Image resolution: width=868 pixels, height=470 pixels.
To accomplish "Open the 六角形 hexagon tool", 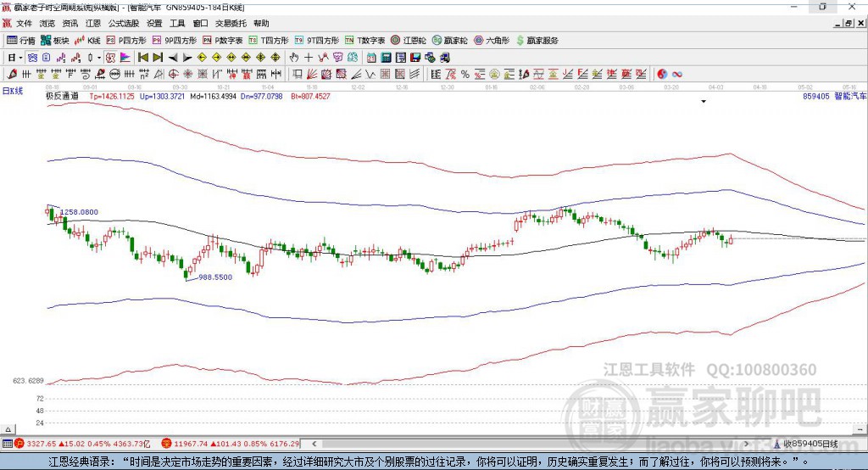I will (x=492, y=41).
